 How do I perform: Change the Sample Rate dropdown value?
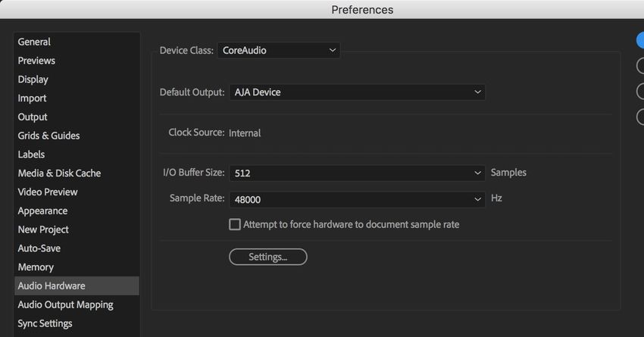(357, 199)
